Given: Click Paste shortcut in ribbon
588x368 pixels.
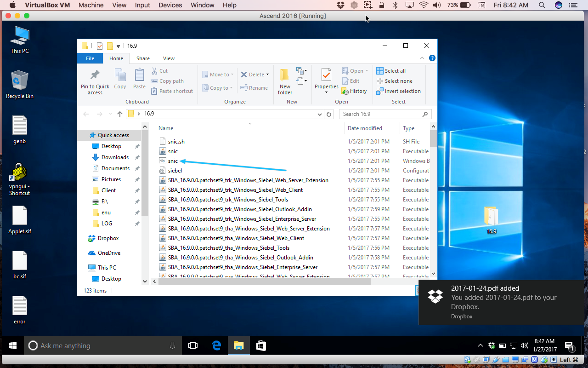Looking at the screenshot, I should click(172, 91).
